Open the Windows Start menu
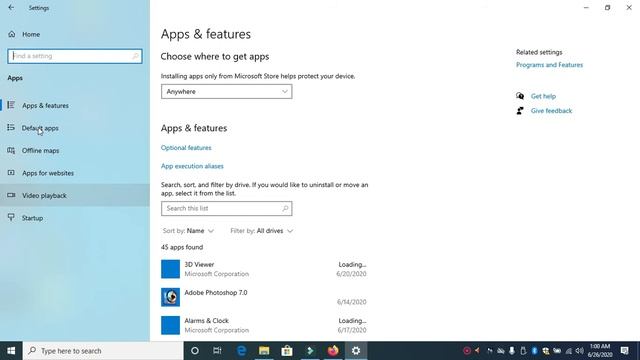 tap(11, 351)
